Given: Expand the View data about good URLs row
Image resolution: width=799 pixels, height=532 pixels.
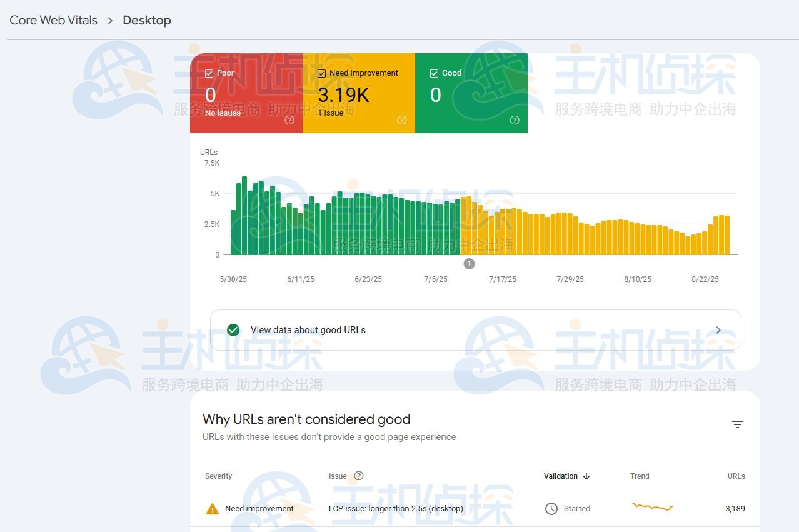Looking at the screenshot, I should coord(718,330).
